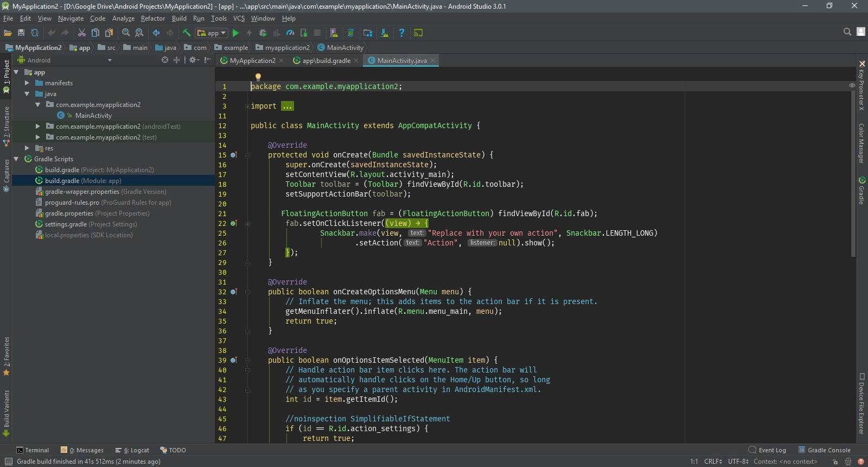Expand the (test) package node
868x467 pixels.
(x=38, y=137)
